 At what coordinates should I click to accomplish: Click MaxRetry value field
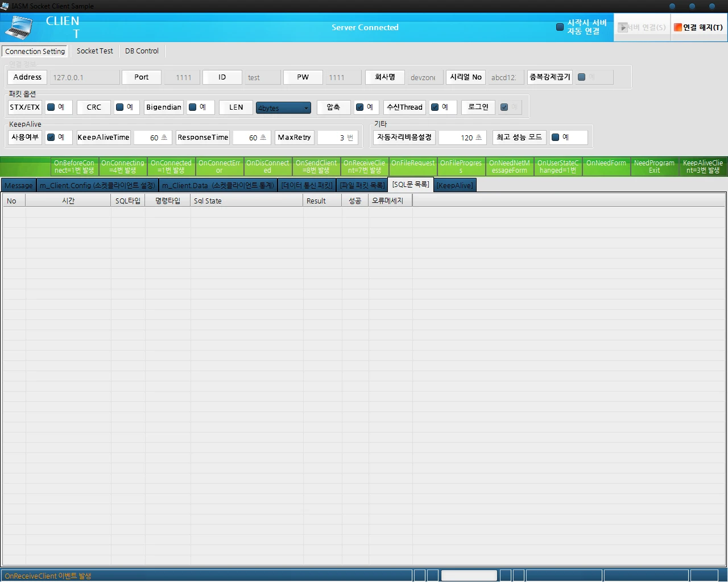point(337,138)
